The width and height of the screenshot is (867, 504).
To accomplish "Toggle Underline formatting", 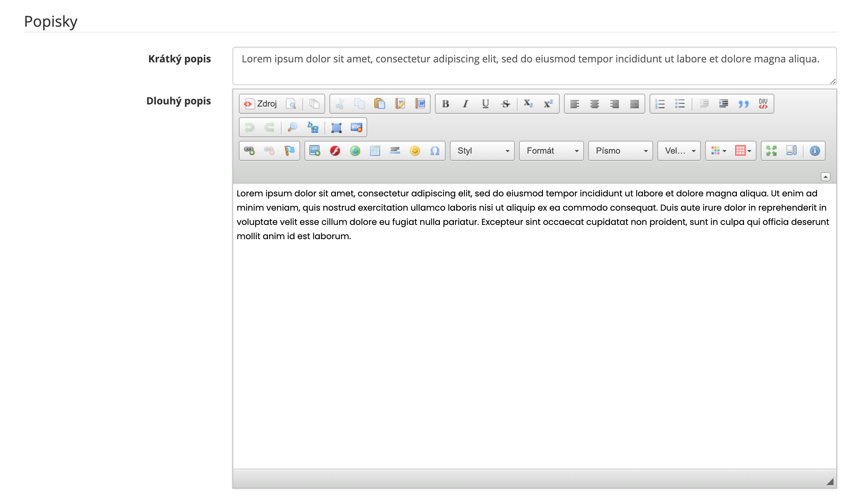I will click(486, 104).
